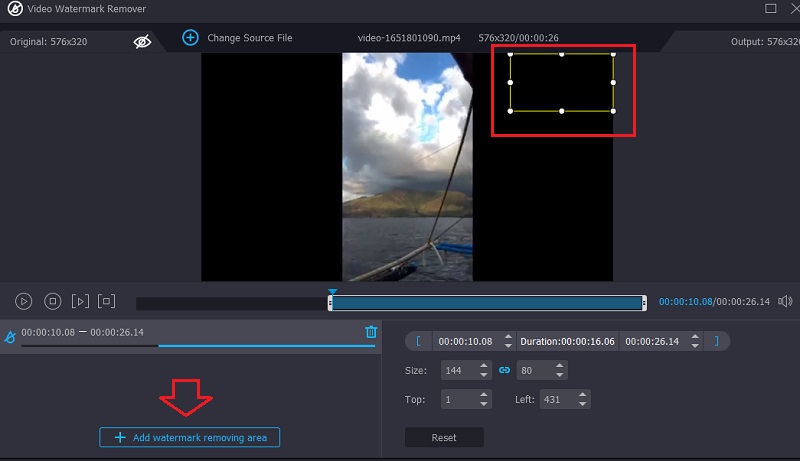Click the blue timeline playhead marker

coord(332,292)
